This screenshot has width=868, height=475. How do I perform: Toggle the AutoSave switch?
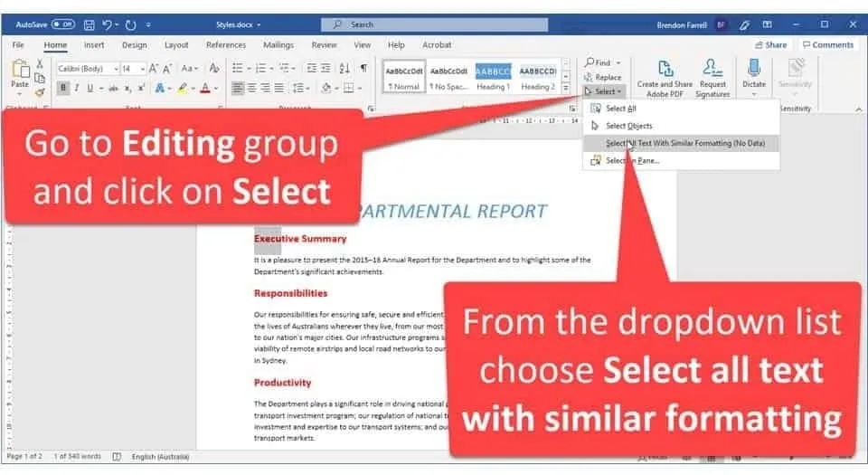pos(63,24)
